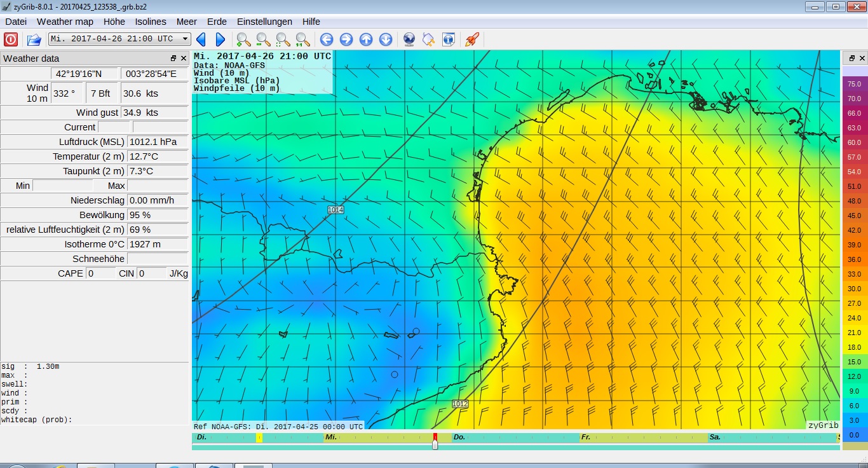This screenshot has height=468, width=868.
Task: Click the zoom 1:1 magnifier icon
Action: pyautogui.click(x=303, y=39)
